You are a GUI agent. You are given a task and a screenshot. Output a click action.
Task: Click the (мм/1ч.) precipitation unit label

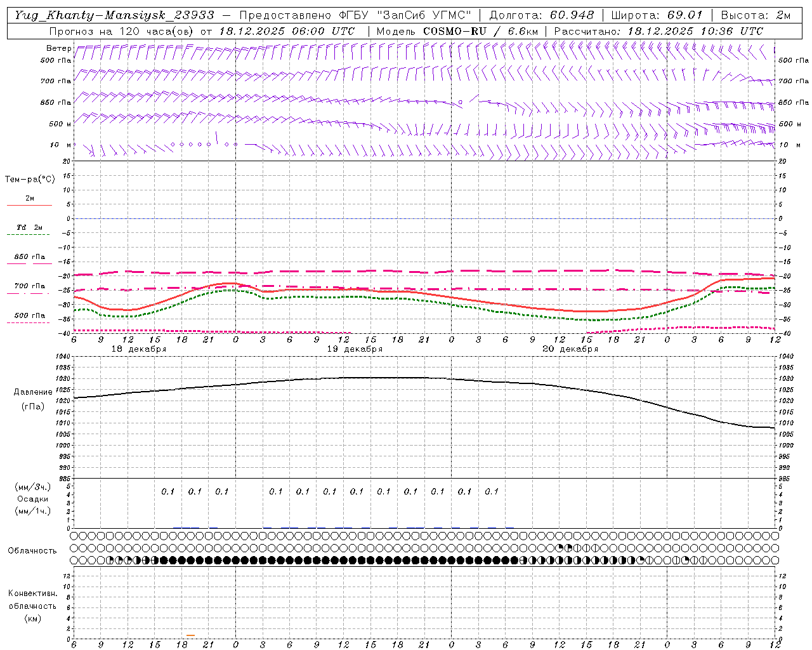point(33,511)
